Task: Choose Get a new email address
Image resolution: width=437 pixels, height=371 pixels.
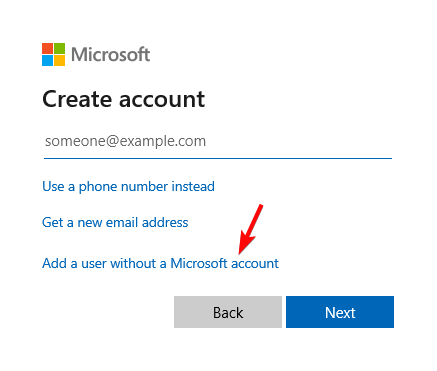Action: tap(115, 222)
